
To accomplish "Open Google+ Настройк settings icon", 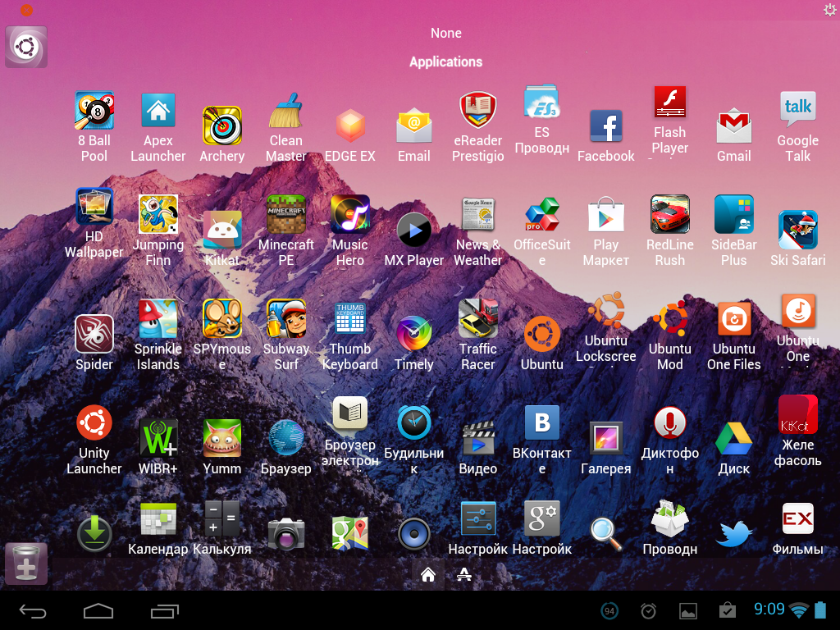I will [541, 518].
